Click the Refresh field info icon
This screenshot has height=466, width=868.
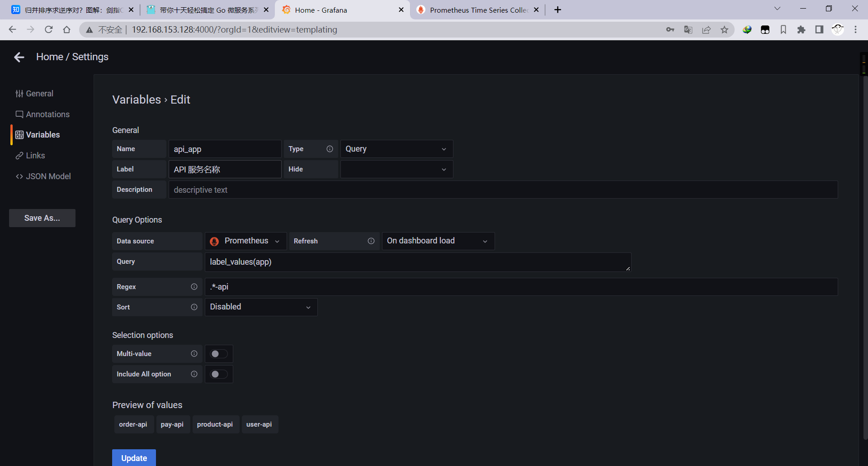coord(371,241)
